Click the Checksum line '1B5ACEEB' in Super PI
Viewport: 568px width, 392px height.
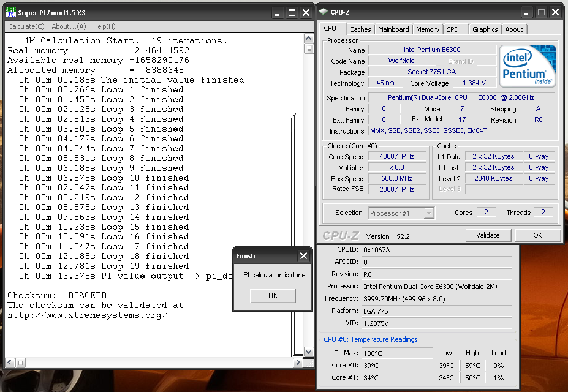point(57,295)
